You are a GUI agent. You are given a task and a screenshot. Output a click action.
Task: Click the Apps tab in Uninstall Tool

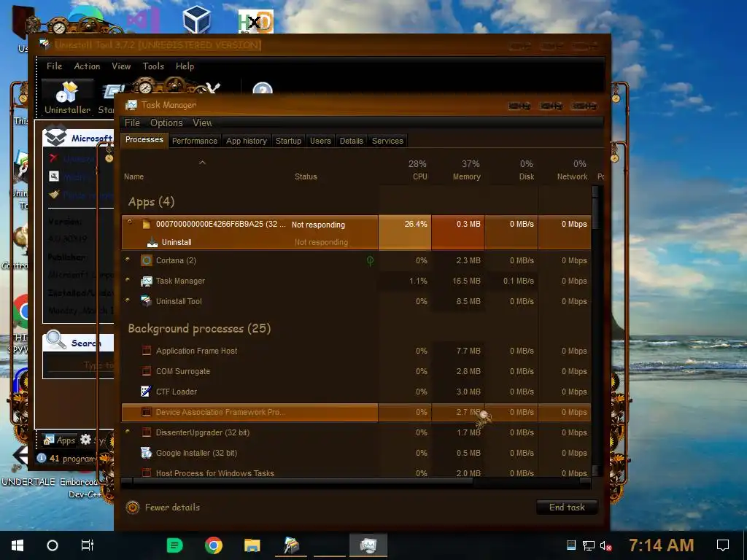click(60, 440)
